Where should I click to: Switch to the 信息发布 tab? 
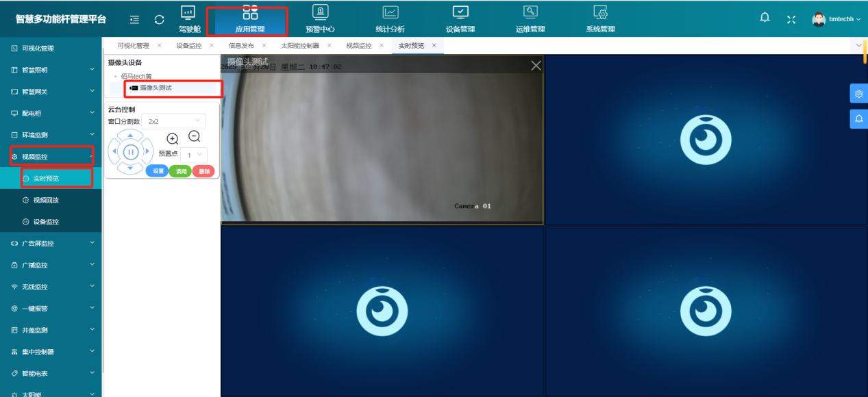[x=241, y=46]
